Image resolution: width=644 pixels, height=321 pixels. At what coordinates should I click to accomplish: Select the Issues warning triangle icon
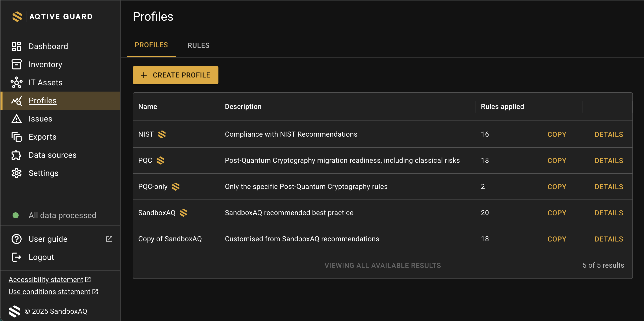[x=17, y=119]
